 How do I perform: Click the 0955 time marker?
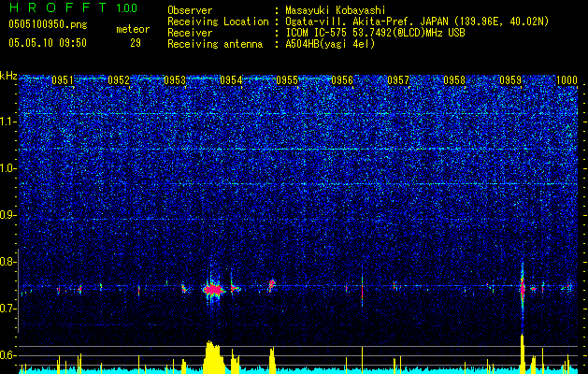pos(287,80)
